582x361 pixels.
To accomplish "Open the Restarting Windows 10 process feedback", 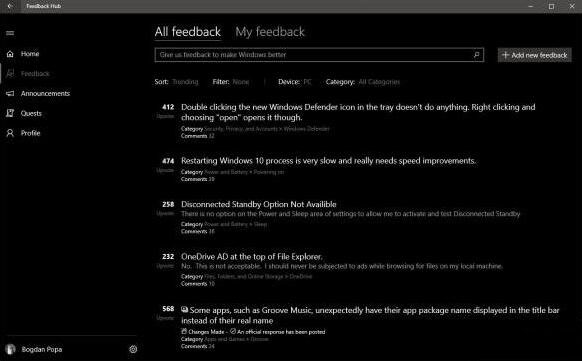I will 328,161.
